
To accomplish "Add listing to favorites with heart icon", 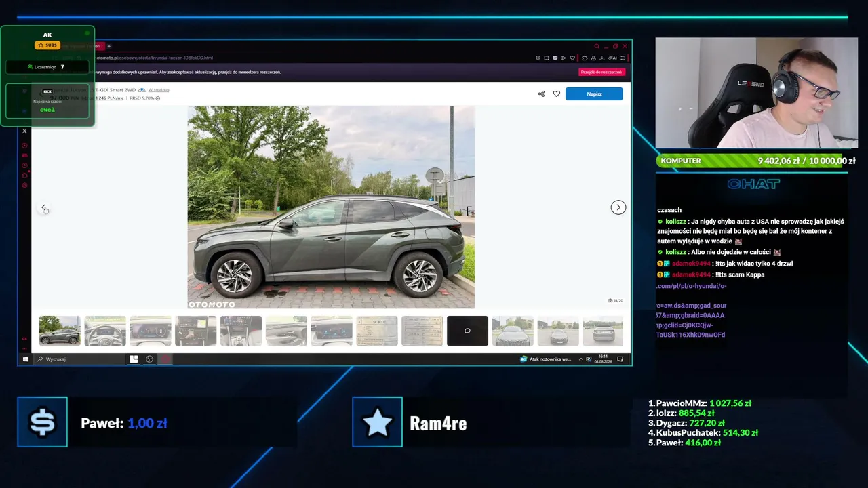I will (557, 94).
